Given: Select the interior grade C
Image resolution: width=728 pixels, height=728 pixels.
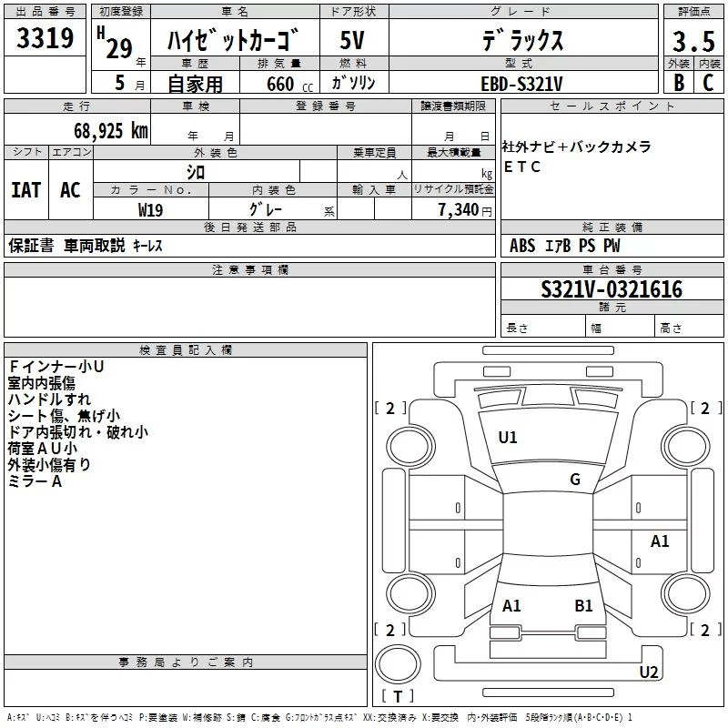Looking at the screenshot, I should (708, 83).
